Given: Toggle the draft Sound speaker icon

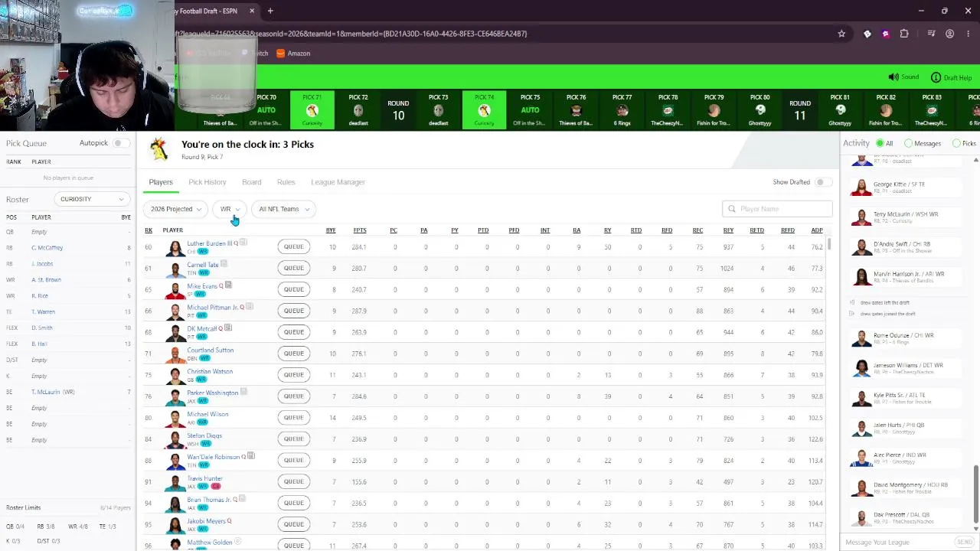Looking at the screenshot, I should coord(893,77).
